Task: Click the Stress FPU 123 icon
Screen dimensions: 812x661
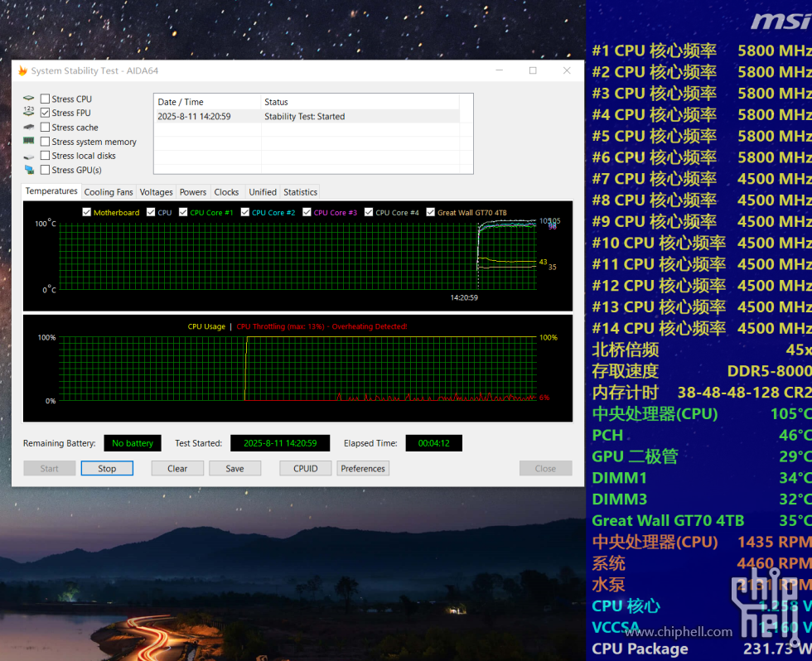Action: pos(28,112)
